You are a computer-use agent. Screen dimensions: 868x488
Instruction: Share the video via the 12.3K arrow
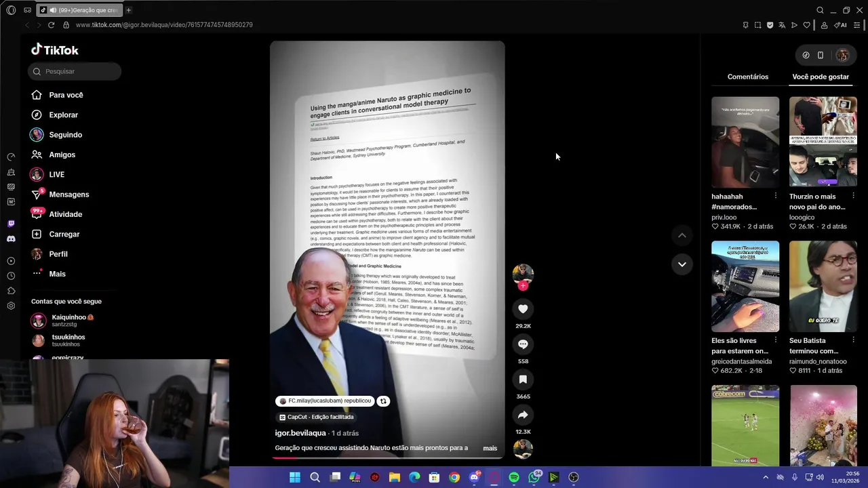(x=523, y=415)
